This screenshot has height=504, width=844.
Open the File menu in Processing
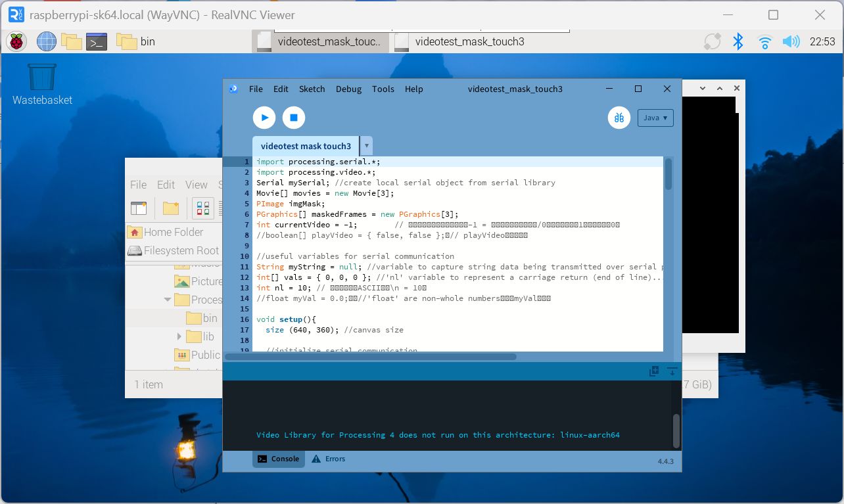pyautogui.click(x=256, y=89)
